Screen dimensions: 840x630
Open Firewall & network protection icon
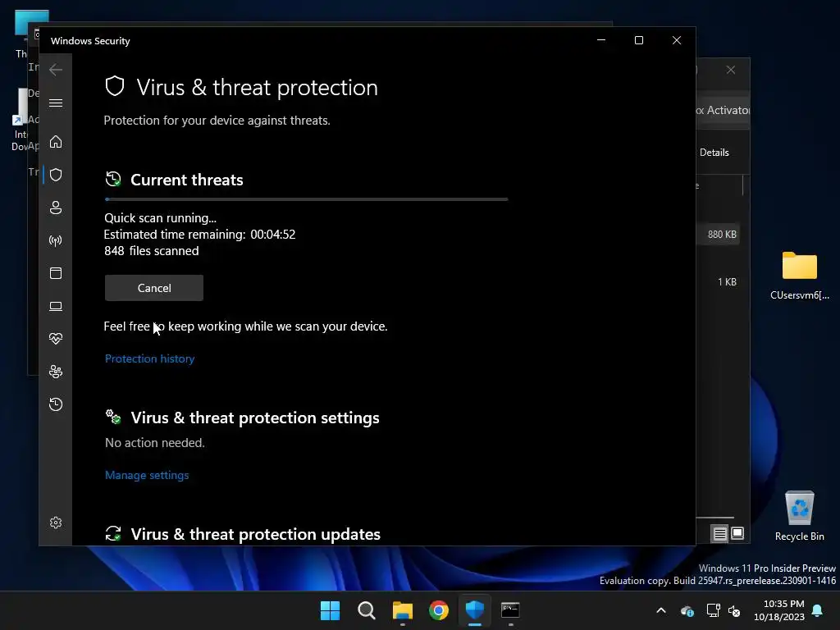56,240
